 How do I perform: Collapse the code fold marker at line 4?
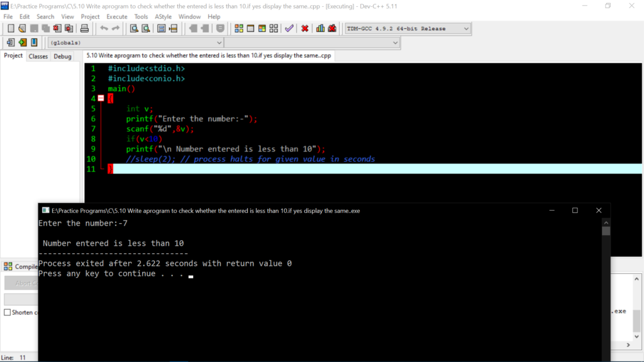click(x=101, y=99)
